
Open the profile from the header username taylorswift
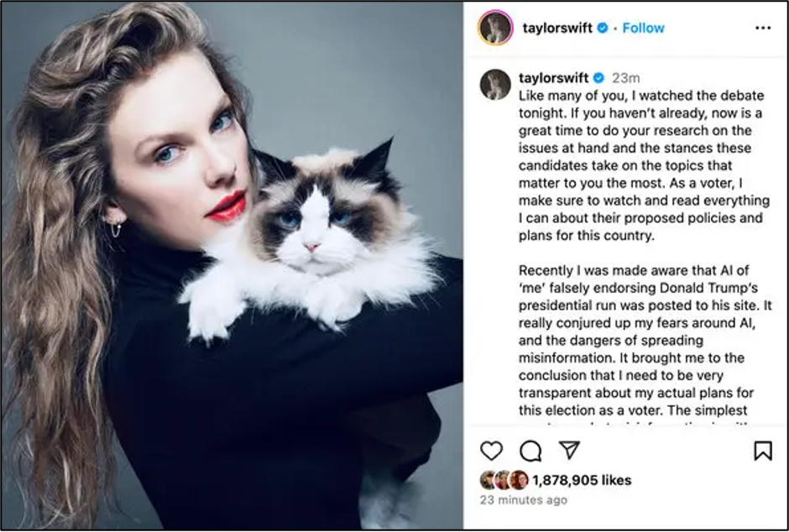[557, 28]
